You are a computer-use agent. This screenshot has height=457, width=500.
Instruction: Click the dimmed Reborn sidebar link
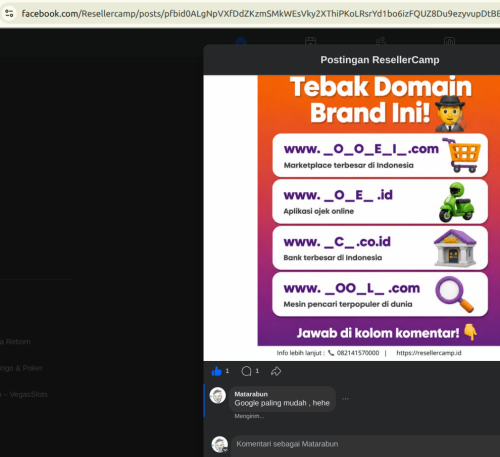pyautogui.click(x=15, y=342)
